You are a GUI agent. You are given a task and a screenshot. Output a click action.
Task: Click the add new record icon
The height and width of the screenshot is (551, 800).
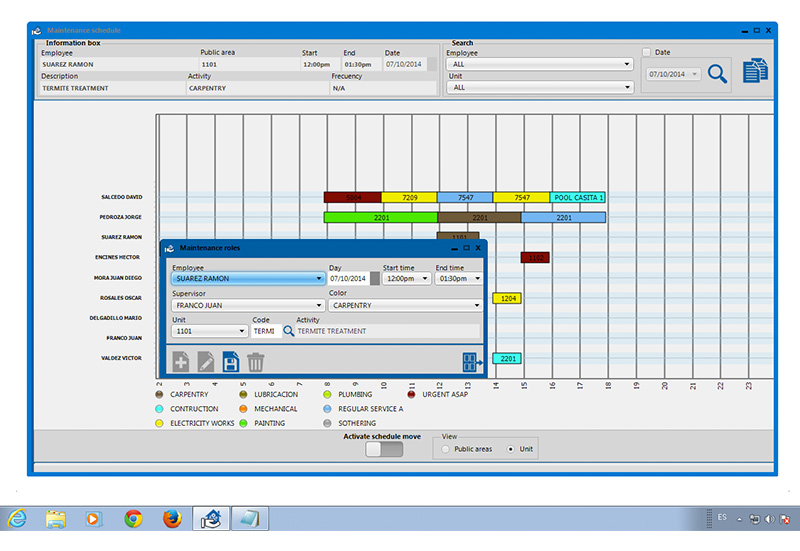click(x=181, y=362)
